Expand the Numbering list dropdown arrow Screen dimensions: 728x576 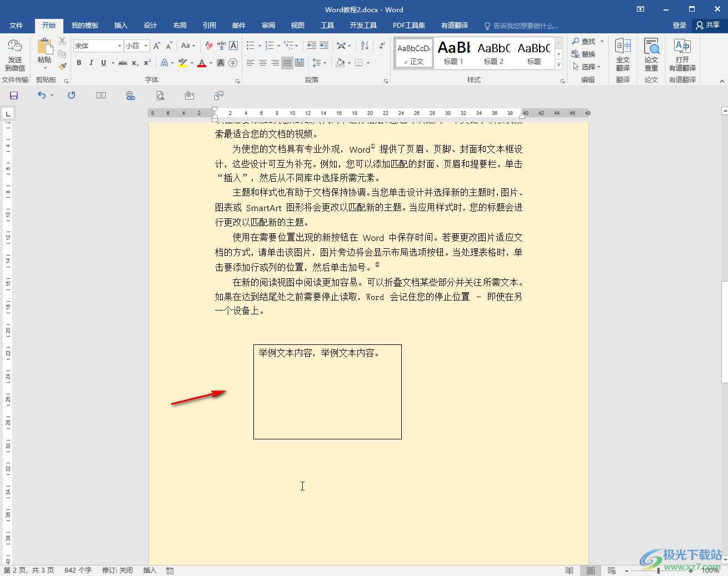[279, 46]
